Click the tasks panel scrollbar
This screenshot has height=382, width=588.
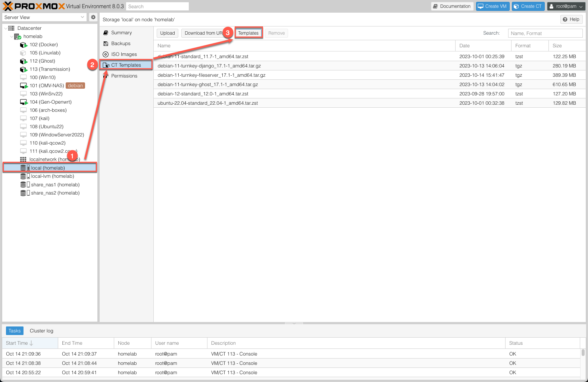[x=583, y=353]
